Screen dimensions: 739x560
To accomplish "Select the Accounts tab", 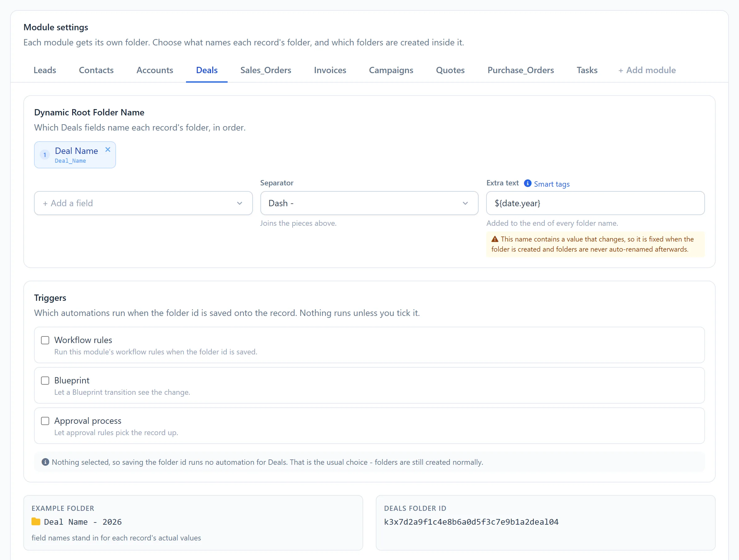I will click(155, 70).
